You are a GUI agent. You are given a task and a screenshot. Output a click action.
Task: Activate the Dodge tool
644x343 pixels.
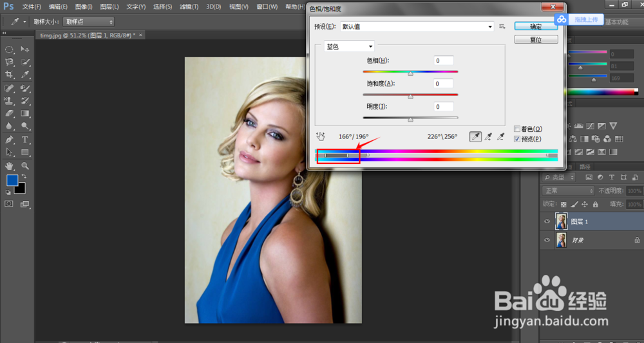click(25, 126)
